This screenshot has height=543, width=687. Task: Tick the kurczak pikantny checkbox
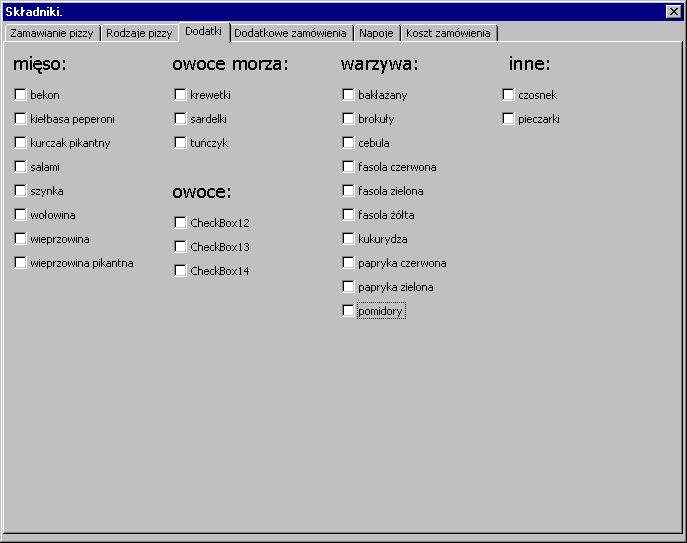21,143
